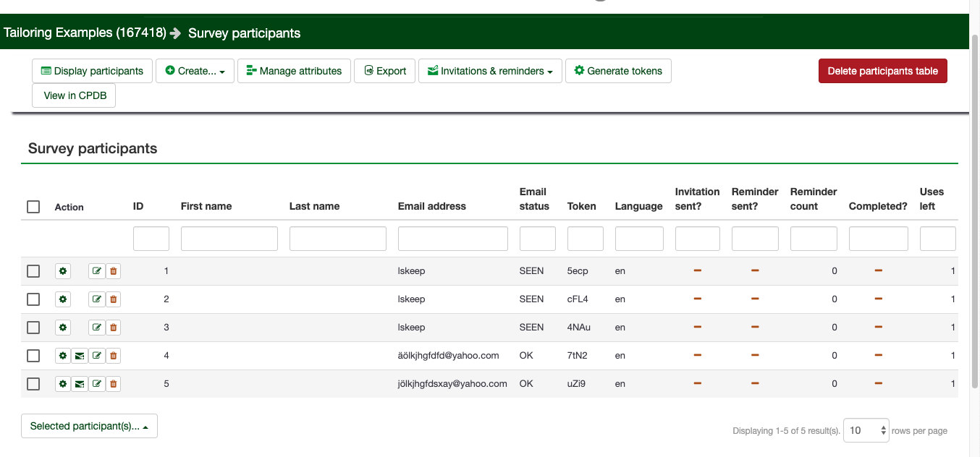Check the checkbox for participant 1
The width and height of the screenshot is (980, 457).
(33, 271)
